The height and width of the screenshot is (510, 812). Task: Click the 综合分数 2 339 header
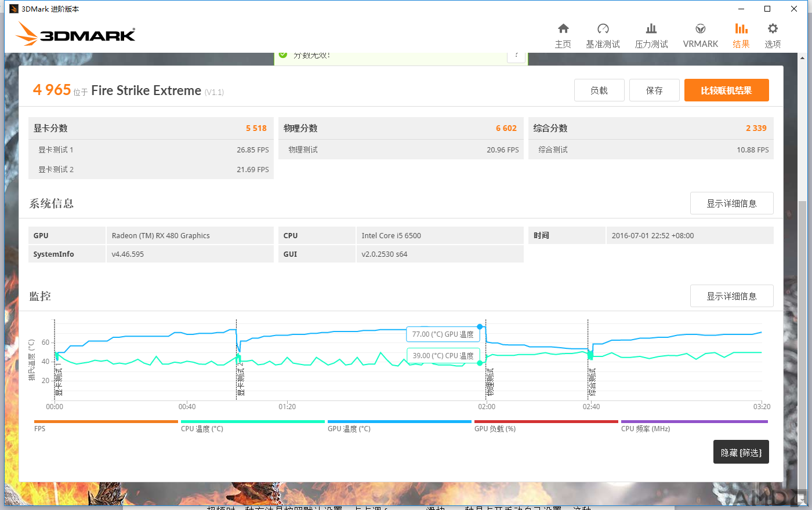651,128
